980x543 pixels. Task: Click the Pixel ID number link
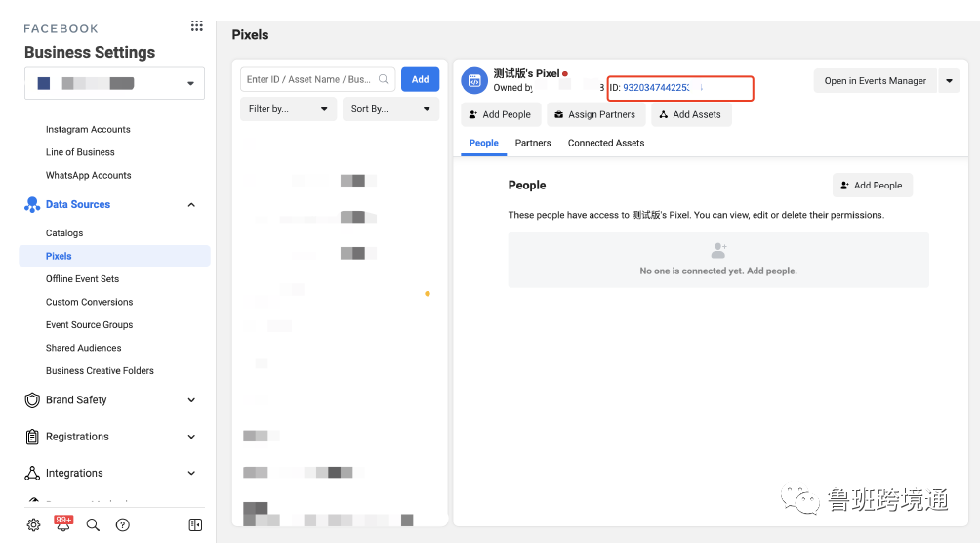click(x=656, y=88)
